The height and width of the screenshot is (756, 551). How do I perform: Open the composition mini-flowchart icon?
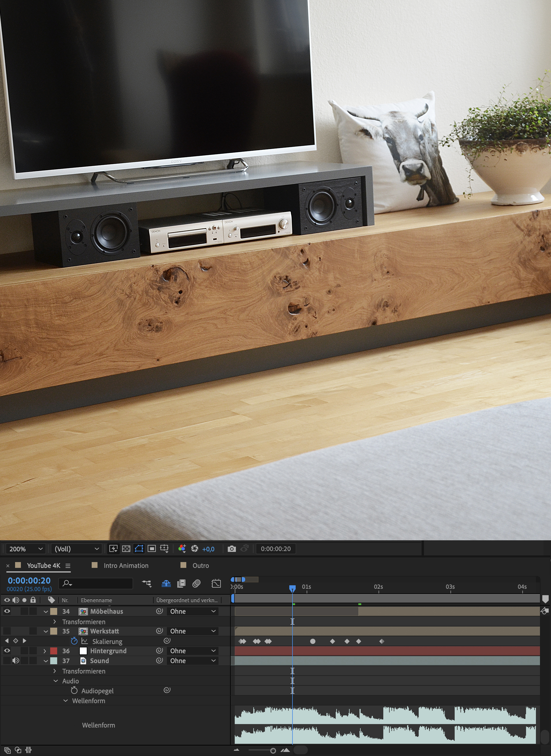[x=147, y=584]
